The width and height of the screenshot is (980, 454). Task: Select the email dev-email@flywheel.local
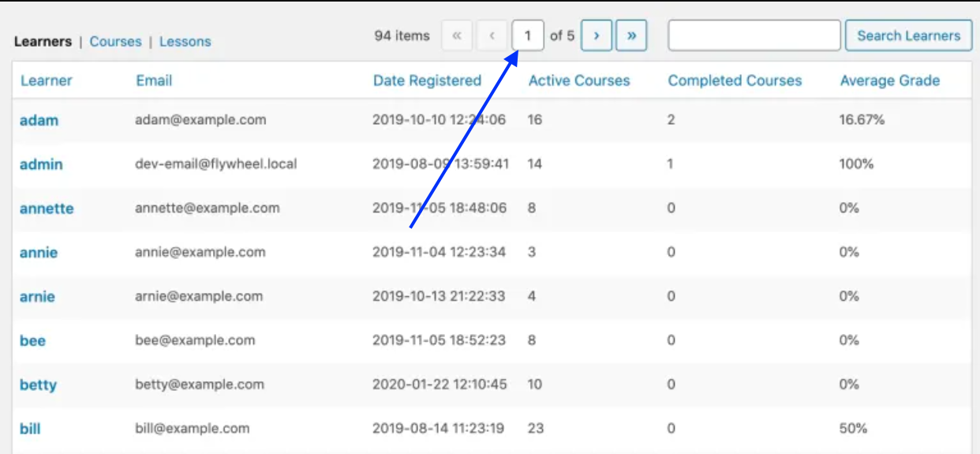pyautogui.click(x=215, y=164)
